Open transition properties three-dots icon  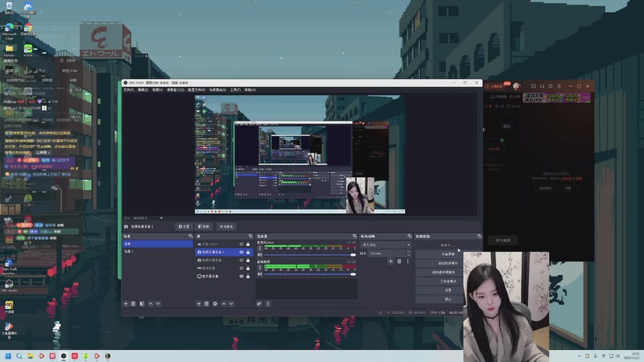point(407,261)
